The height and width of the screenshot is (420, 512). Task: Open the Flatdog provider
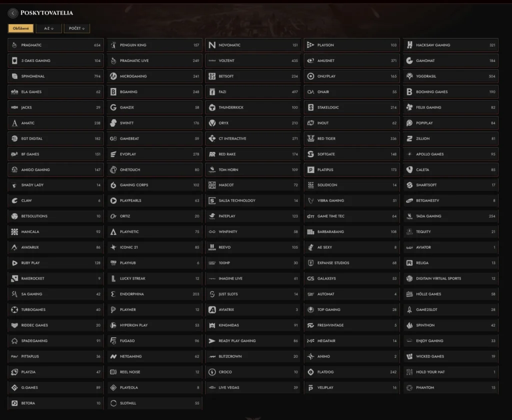click(352, 372)
